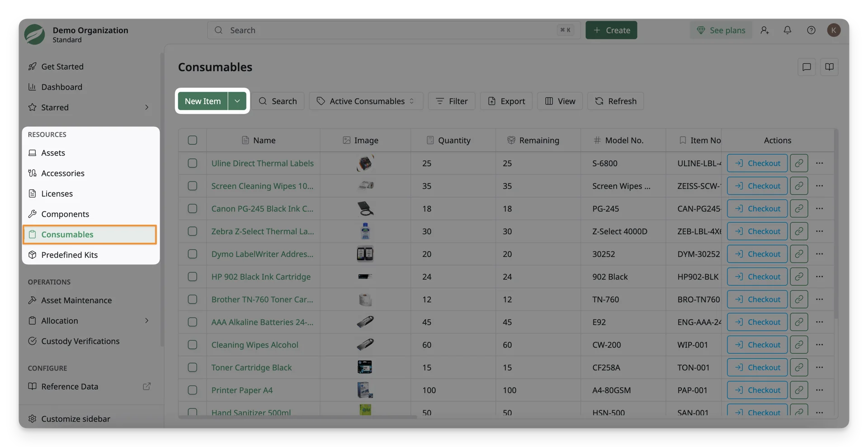Image resolution: width=868 pixels, height=447 pixels.
Task: Open the View columns menu
Action: click(x=560, y=101)
